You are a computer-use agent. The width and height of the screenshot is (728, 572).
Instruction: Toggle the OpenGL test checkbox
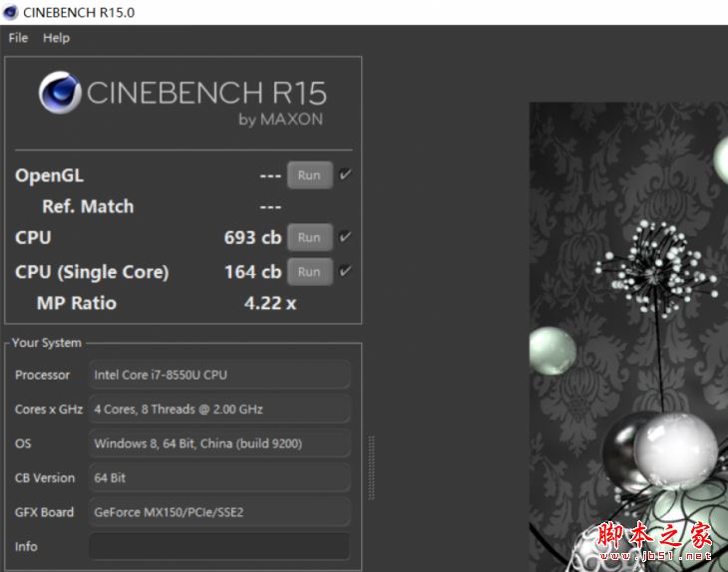345,175
